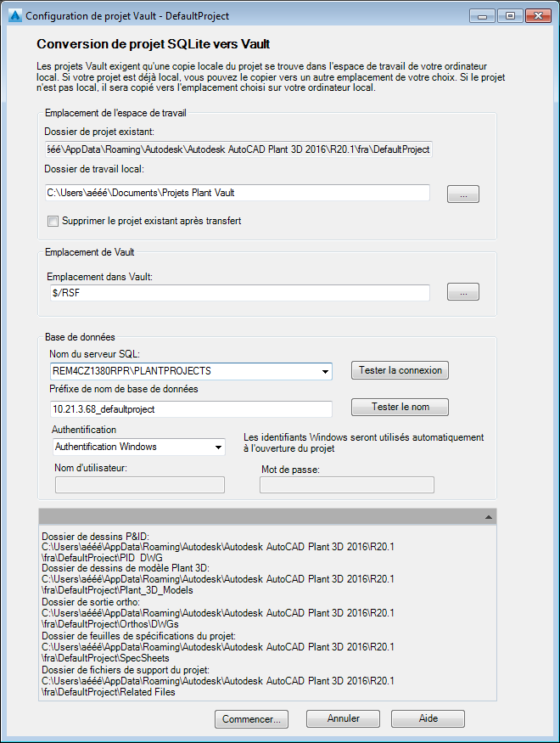Click the 'Dossier de projet existant' path field
The width and height of the screenshot is (560, 743).
238,149
